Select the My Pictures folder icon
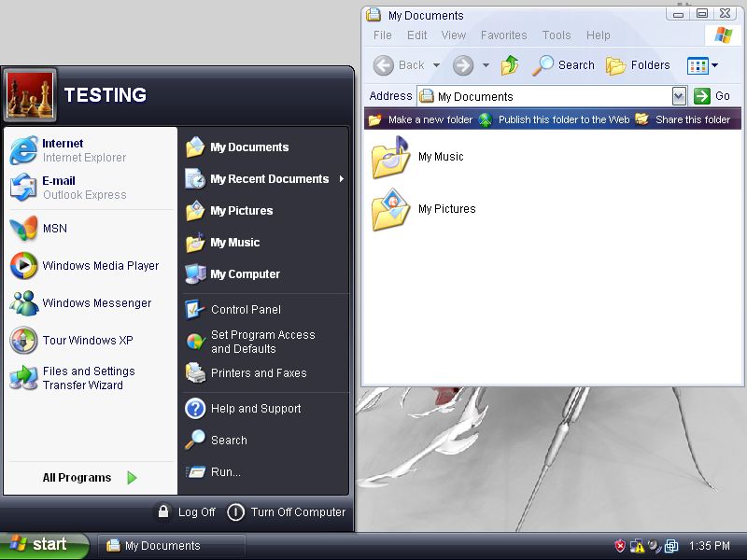This screenshot has width=747, height=560. 390,209
